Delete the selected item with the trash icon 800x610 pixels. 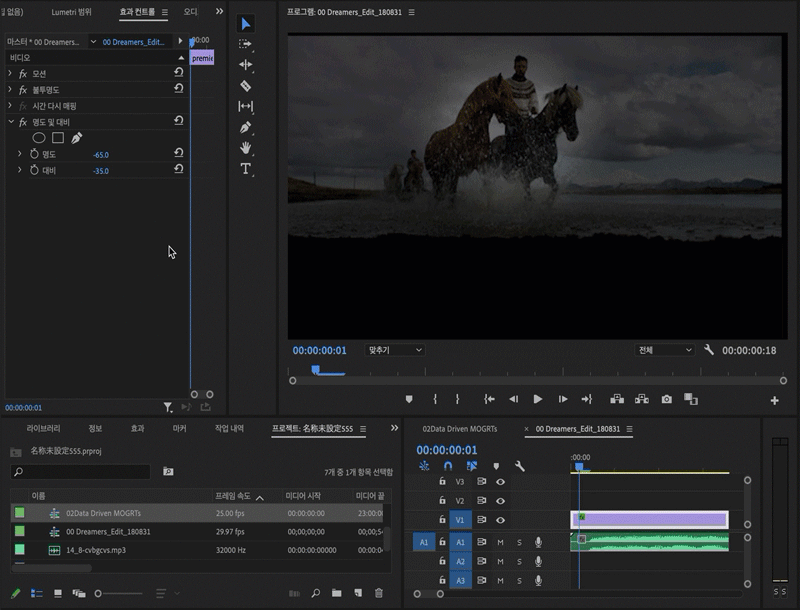(x=379, y=593)
